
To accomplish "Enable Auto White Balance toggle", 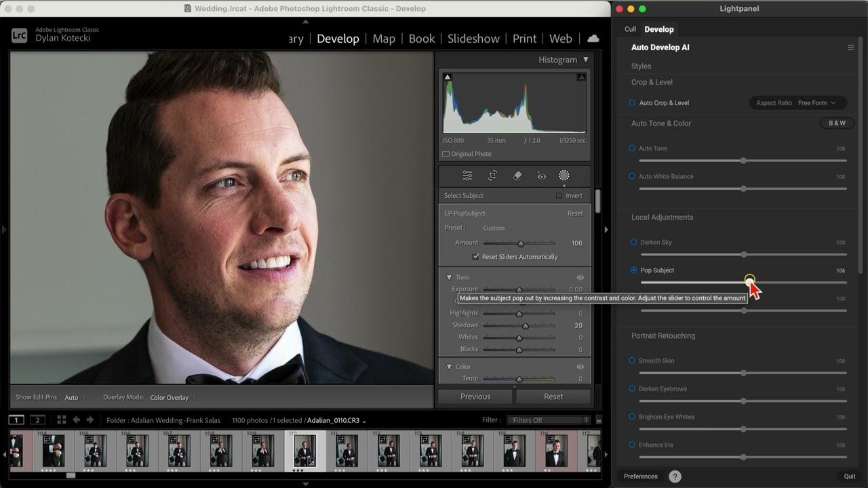I will click(x=632, y=176).
